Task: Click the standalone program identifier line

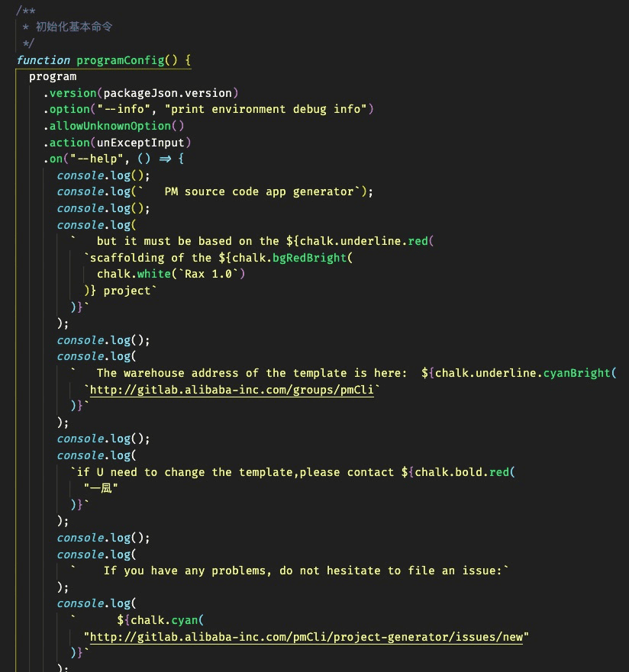Action: click(x=53, y=76)
